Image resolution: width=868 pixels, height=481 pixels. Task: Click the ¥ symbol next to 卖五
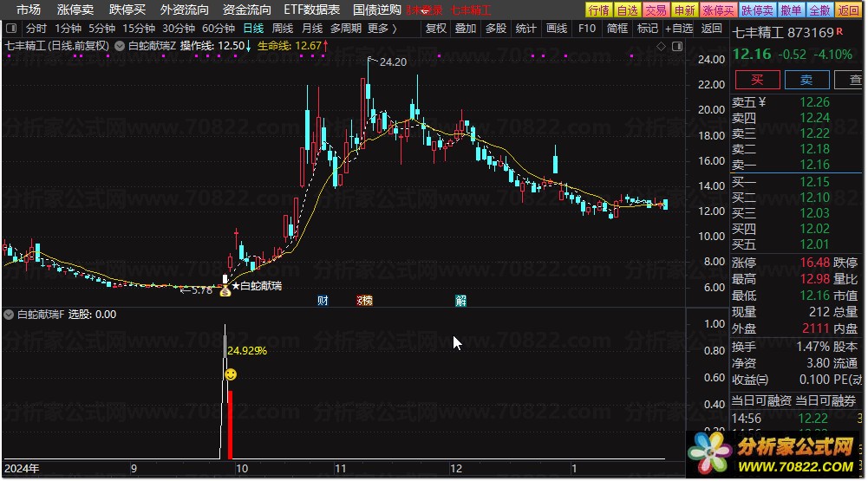(x=762, y=102)
